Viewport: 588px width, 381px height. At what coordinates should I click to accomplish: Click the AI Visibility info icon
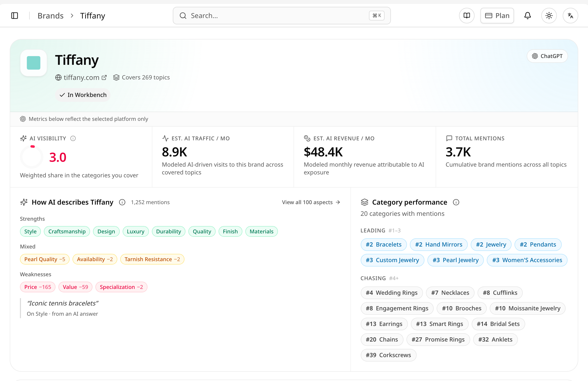click(73, 138)
